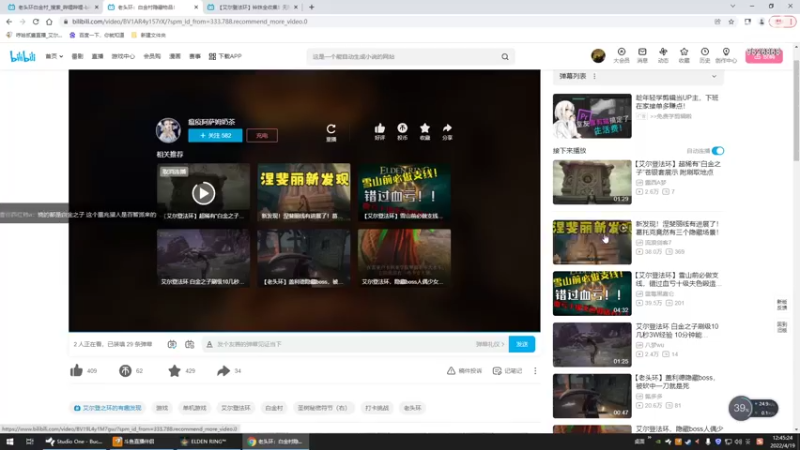Focus the danmaku text input field

[x=343, y=344]
